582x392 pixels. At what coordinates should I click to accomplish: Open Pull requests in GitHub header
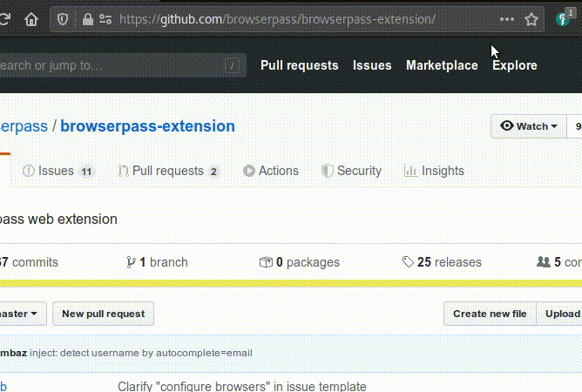(x=299, y=65)
